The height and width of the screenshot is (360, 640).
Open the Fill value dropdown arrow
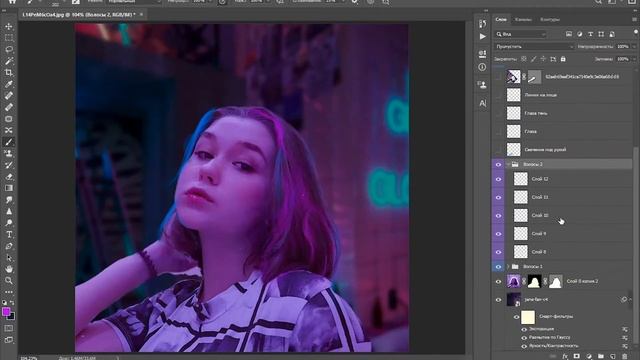(x=634, y=59)
